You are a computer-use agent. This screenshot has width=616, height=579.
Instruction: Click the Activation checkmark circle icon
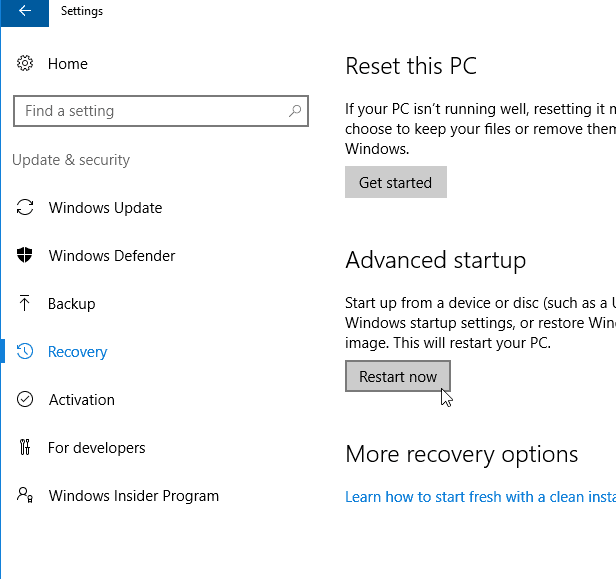tap(25, 400)
